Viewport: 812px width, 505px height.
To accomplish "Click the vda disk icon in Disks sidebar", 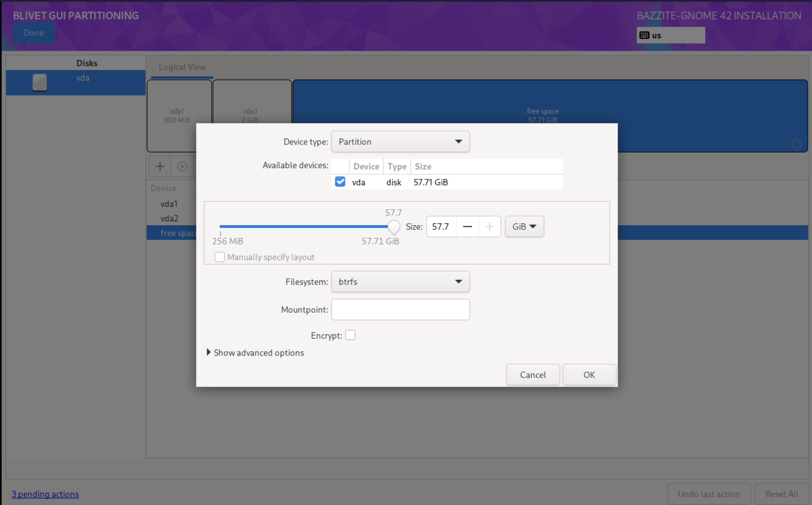I will click(x=40, y=82).
